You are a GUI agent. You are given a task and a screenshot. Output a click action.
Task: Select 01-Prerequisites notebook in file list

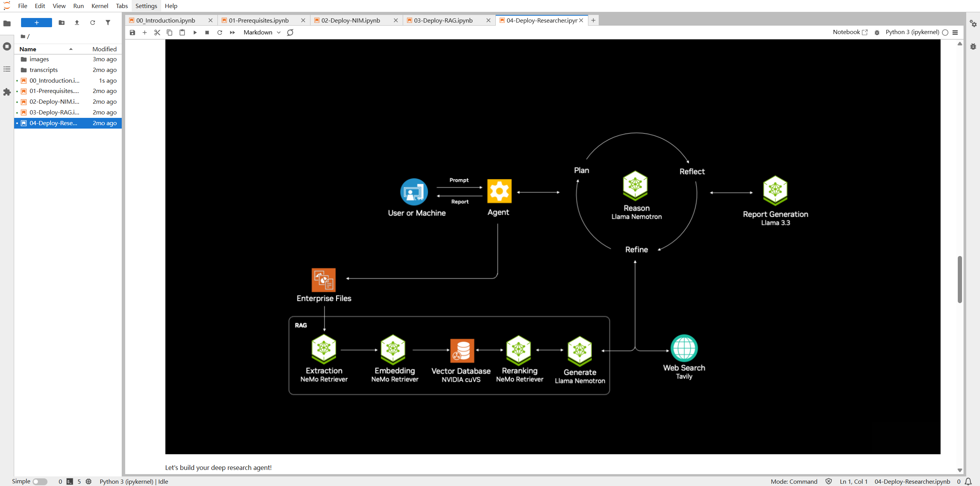[x=68, y=91]
